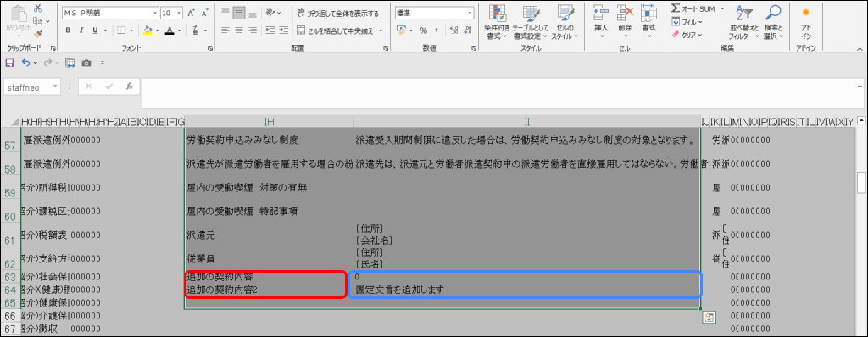This screenshot has height=337, width=868.
Task: Click the camera icon in quick access toolbar
Action: (86, 64)
